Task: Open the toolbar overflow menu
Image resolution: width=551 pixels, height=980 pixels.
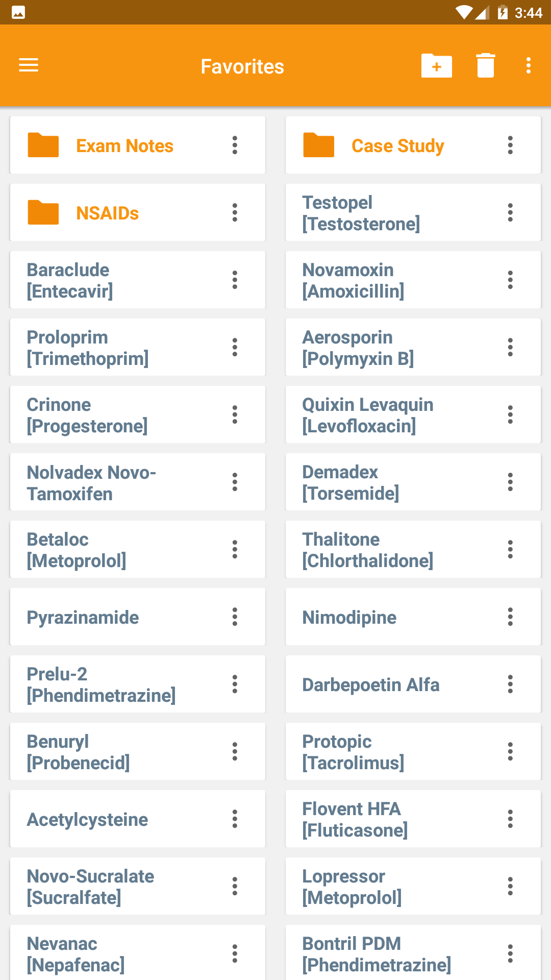Action: [x=528, y=66]
